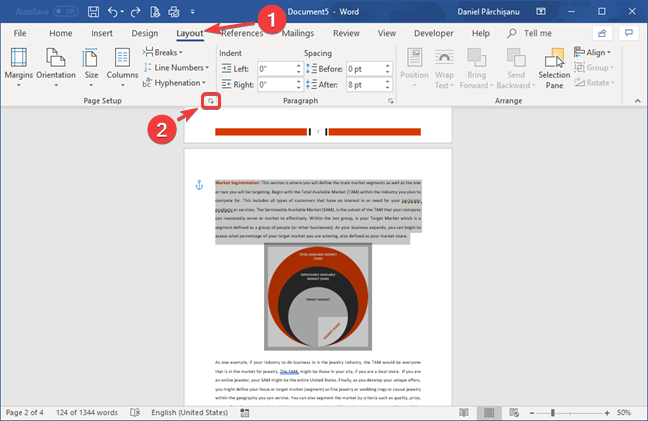Click the Tell me search box
Viewport: 648px width, 421px height.
pos(530,33)
